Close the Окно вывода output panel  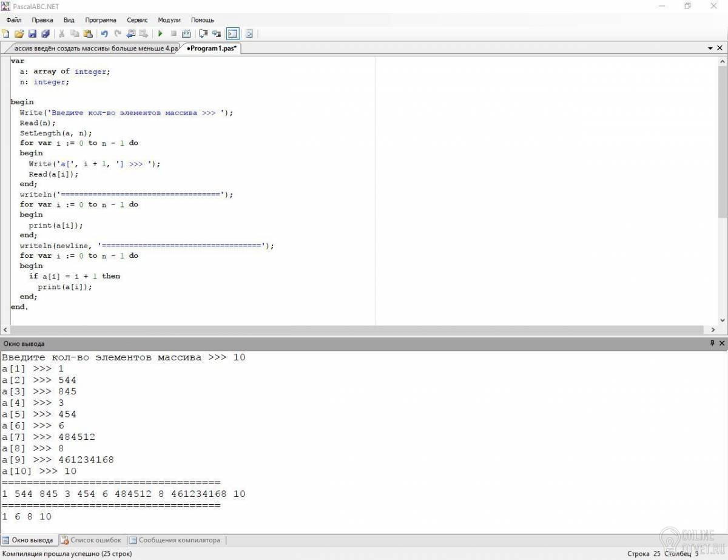722,343
